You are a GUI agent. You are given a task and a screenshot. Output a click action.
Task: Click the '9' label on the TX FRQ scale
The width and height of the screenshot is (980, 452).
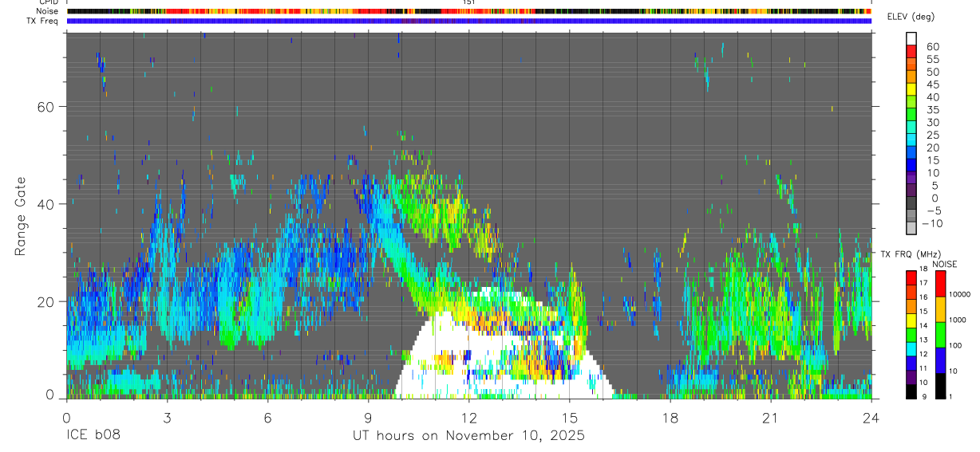926,396
